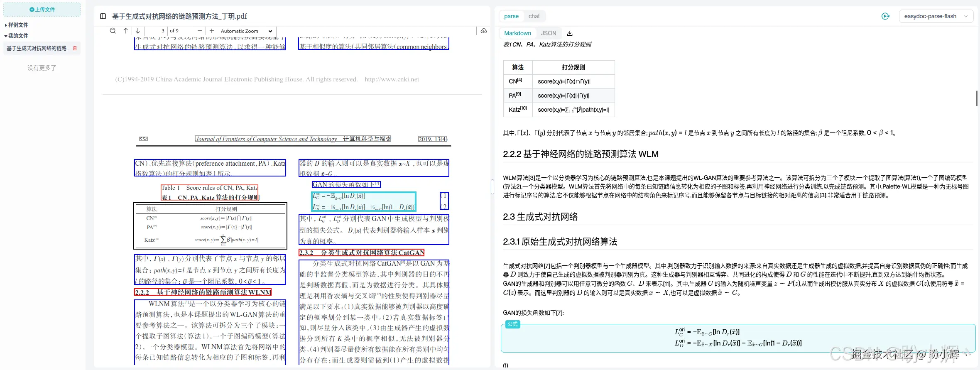
Task: Click the 公式 formula tag label
Action: pos(513,324)
